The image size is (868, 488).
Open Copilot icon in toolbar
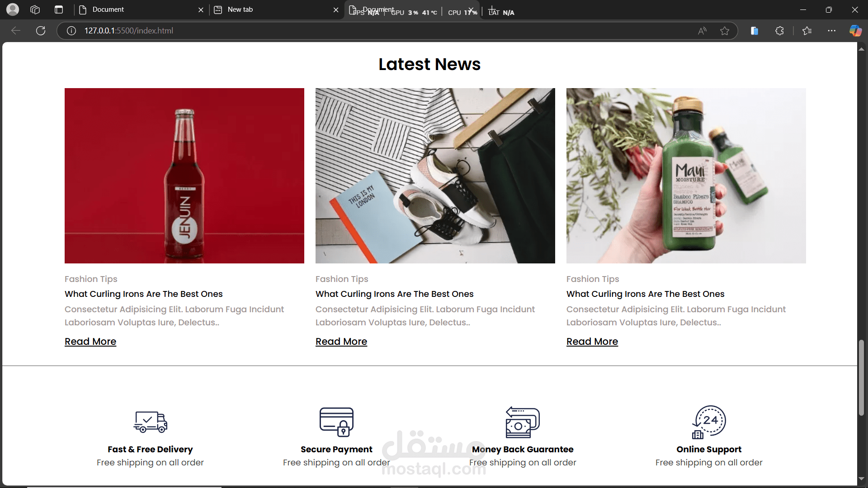(855, 31)
